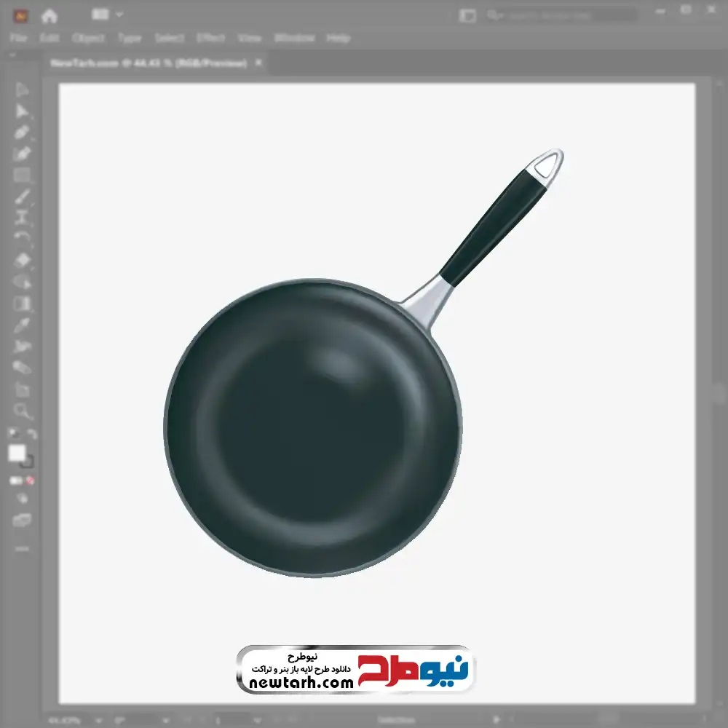Go to the Home screen icon
728x728 pixels.
pyautogui.click(x=49, y=15)
